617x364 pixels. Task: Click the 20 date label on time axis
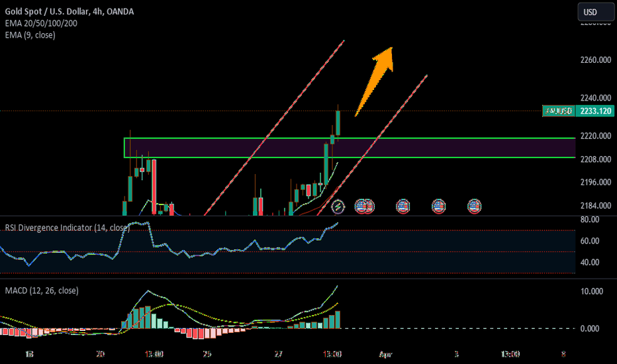pyautogui.click(x=100, y=354)
